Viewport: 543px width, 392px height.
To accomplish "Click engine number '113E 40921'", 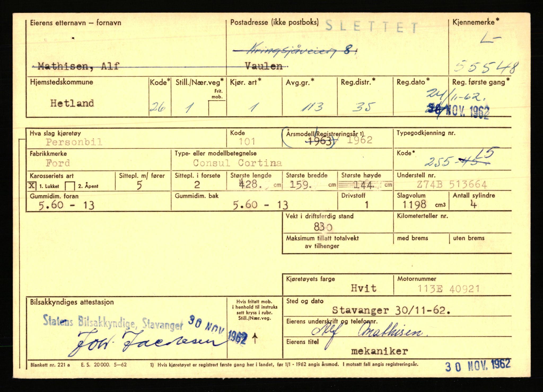I will [x=448, y=288].
